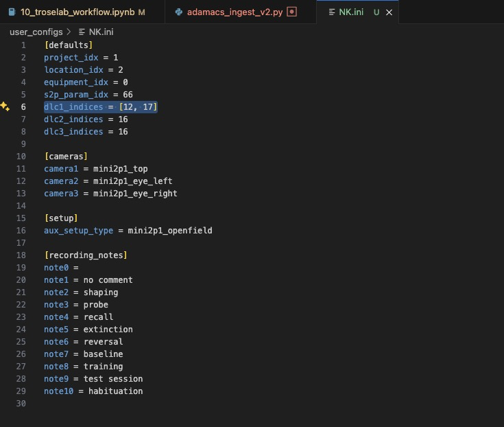This screenshot has height=427, width=504.
Task: Open the user_configs breadcrumb folder
Action: coord(36,32)
